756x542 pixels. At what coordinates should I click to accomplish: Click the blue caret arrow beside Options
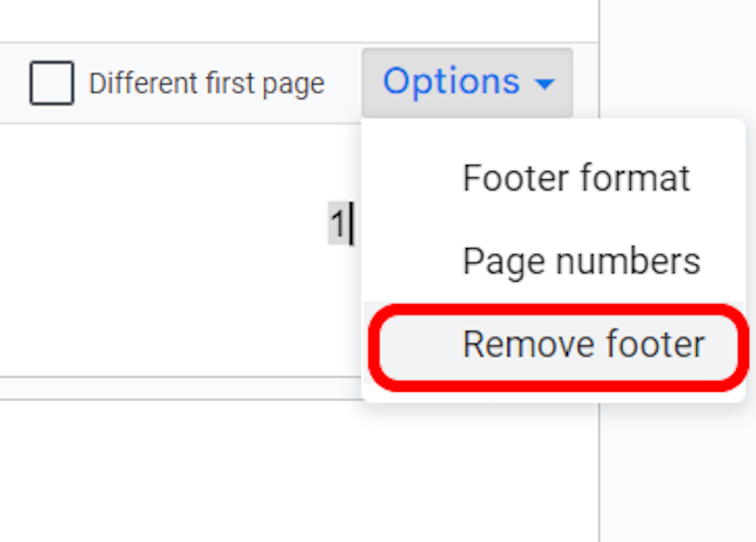(545, 84)
